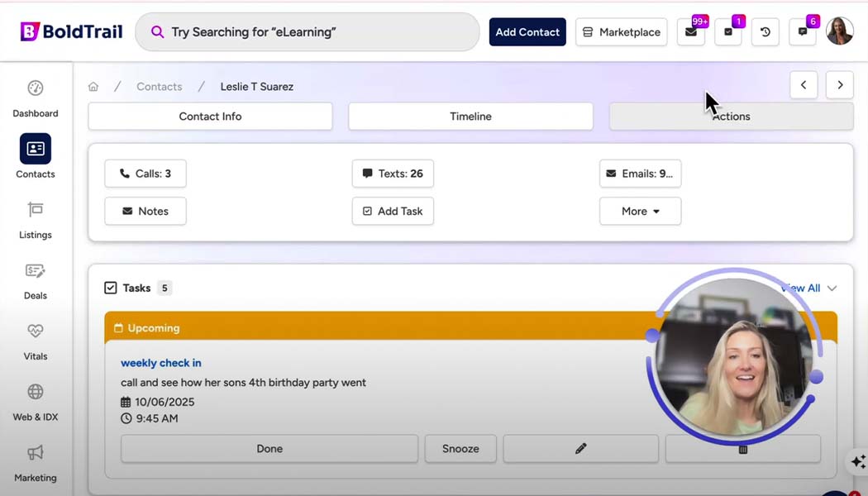
Task: Open Web & IDX globe icon
Action: 35,392
